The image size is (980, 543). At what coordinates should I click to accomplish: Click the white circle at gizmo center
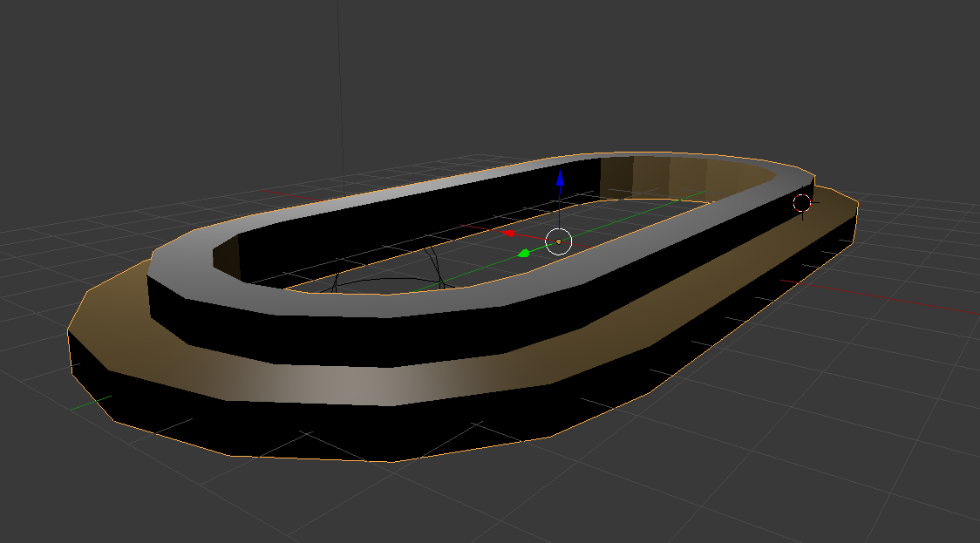pyautogui.click(x=558, y=241)
